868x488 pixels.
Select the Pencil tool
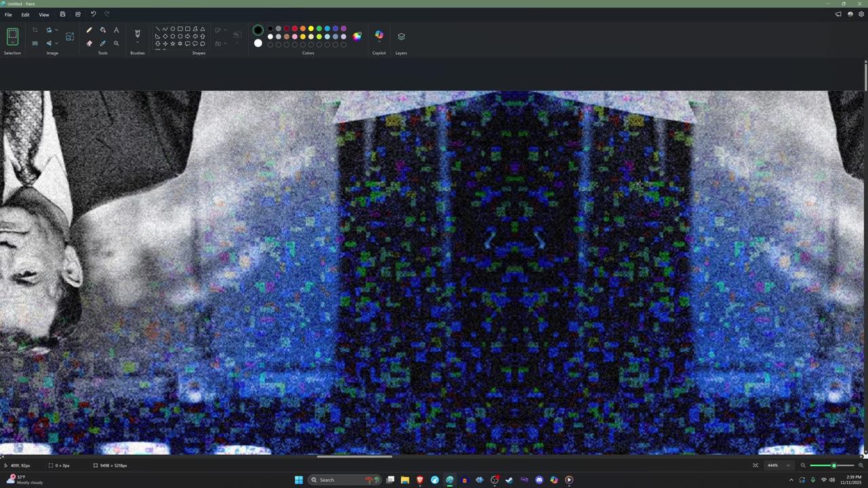click(89, 30)
